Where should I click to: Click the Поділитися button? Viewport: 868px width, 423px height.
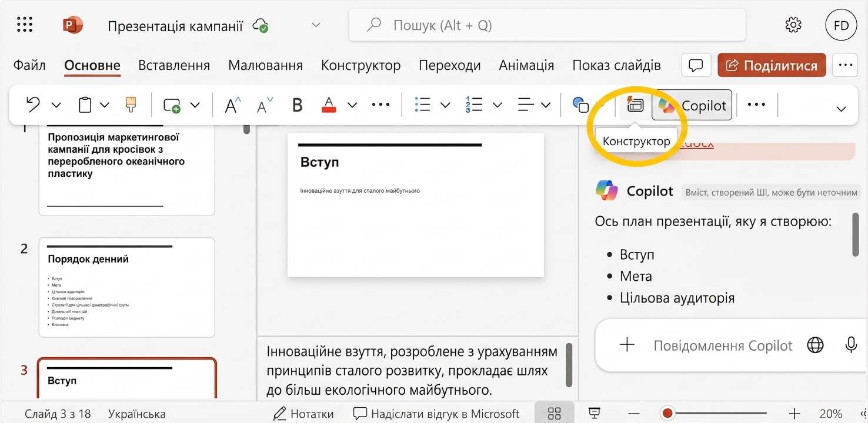click(772, 65)
